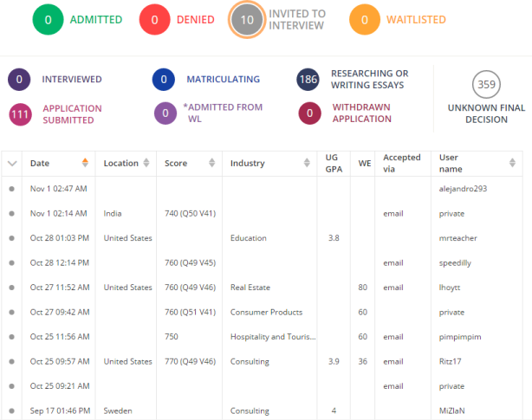The width and height of the screenshot is (532, 420).
Task: Open user profile mrteacher
Action: coord(458,238)
